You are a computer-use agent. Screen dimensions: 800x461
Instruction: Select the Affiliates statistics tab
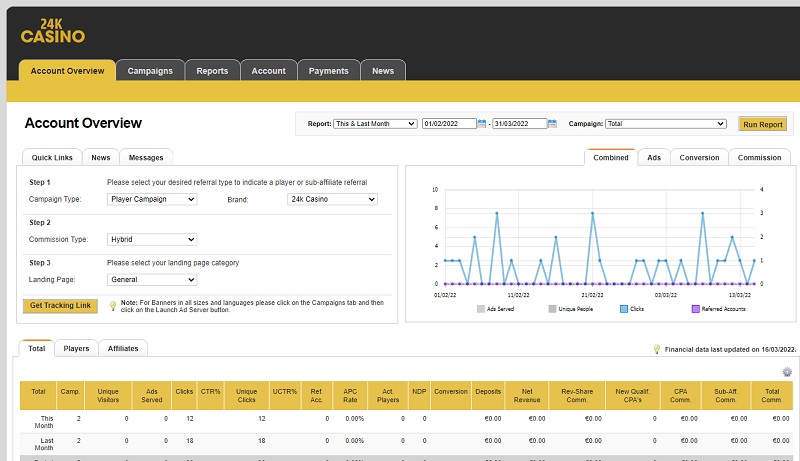(123, 348)
